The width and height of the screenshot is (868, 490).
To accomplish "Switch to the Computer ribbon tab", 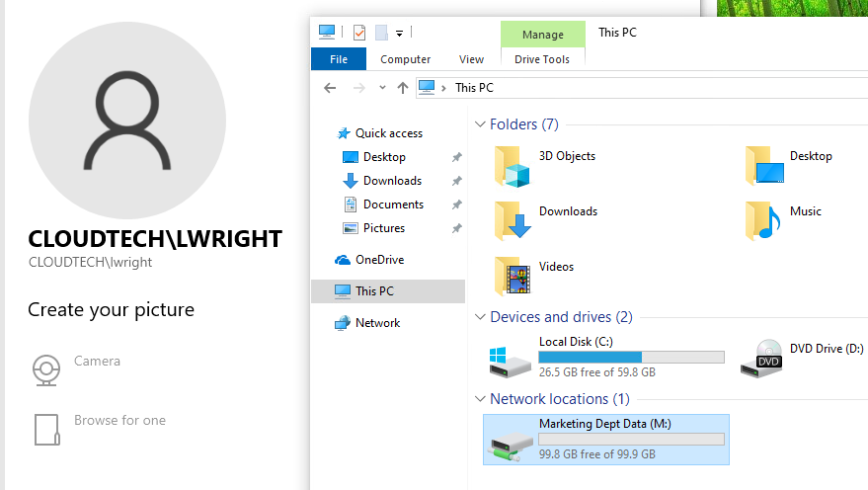I will 405,59.
